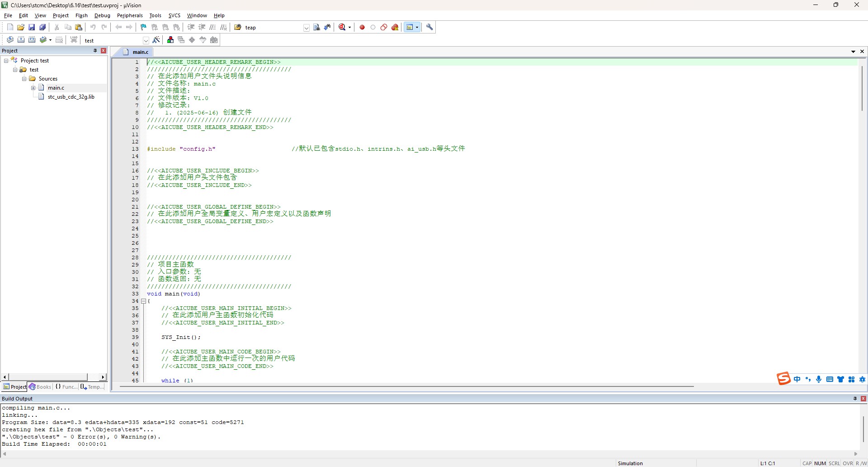Insert a breakpoint with the red dot icon
This screenshot has height=467, width=868.
tap(362, 28)
